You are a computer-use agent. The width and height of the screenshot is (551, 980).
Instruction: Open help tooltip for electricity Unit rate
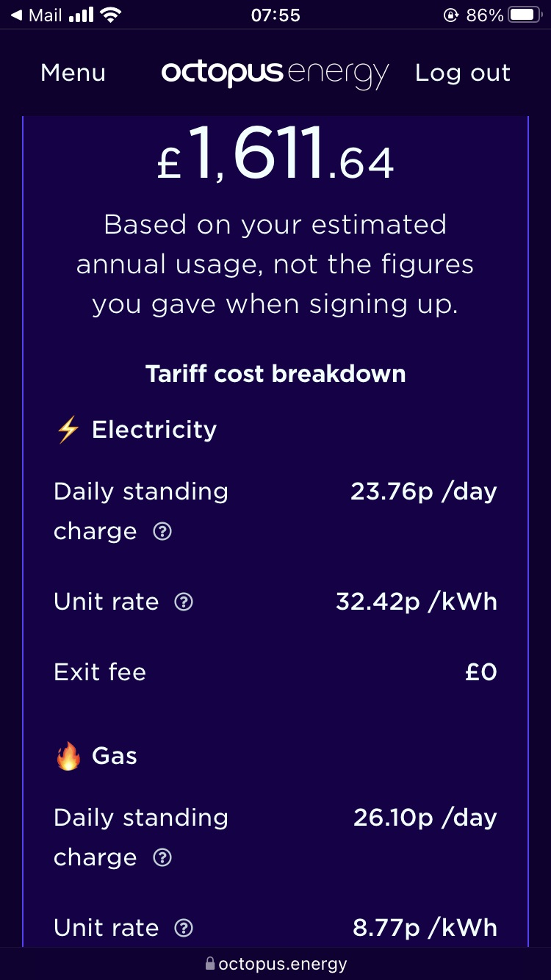(184, 602)
